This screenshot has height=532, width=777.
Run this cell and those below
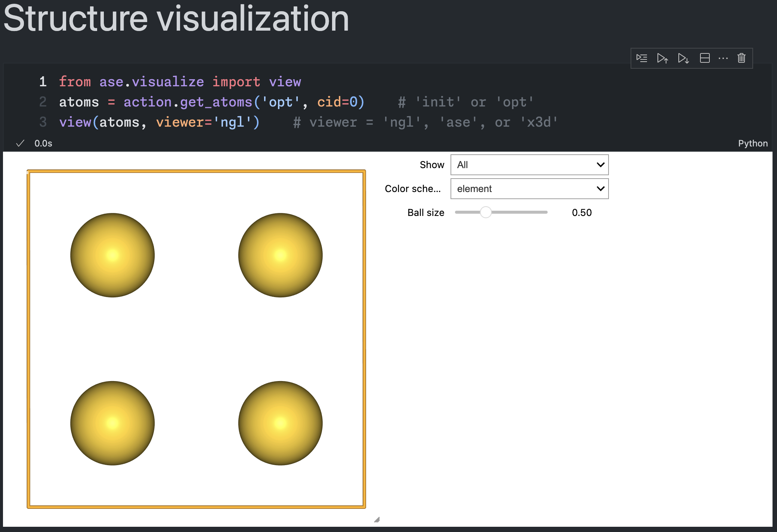click(x=683, y=58)
